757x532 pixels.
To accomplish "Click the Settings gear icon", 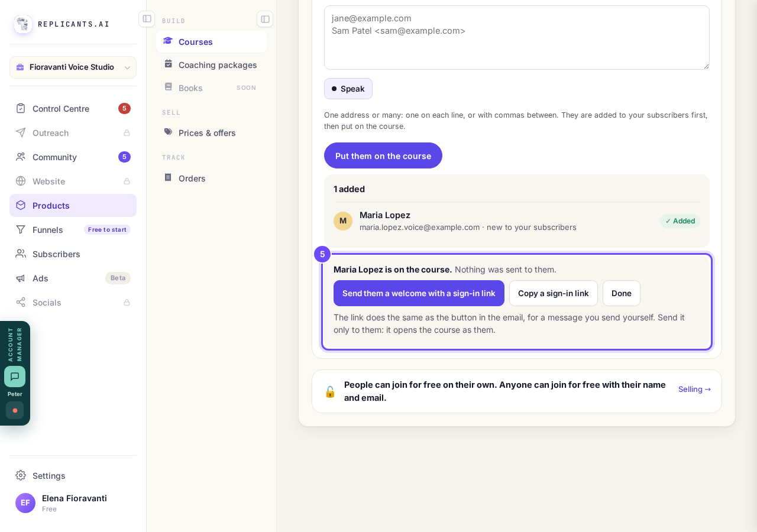I will (21, 475).
